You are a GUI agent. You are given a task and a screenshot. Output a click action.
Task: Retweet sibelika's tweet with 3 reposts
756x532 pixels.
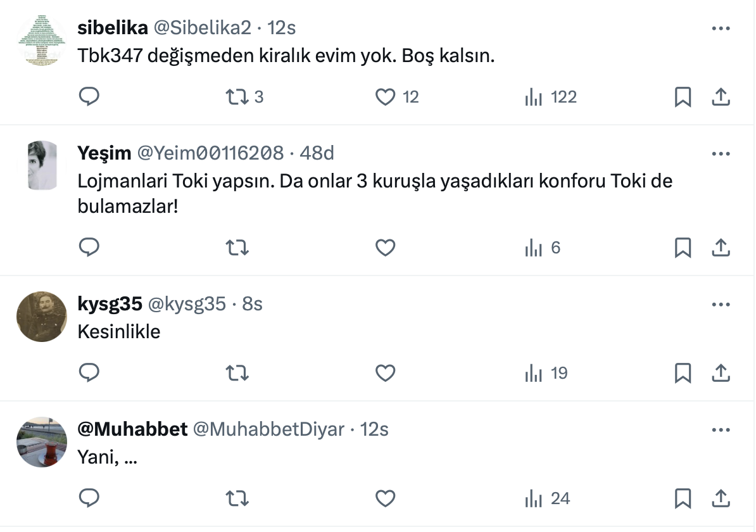click(x=237, y=97)
